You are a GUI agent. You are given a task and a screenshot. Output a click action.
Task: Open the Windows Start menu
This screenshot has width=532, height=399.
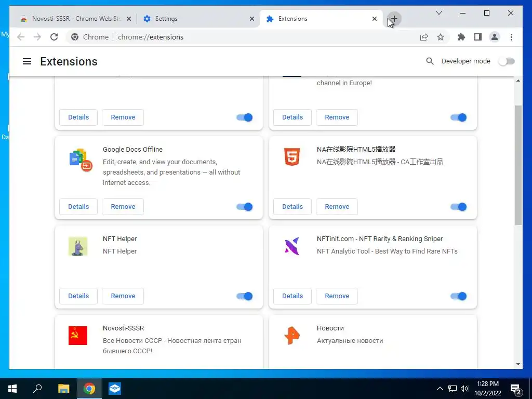[12, 389]
